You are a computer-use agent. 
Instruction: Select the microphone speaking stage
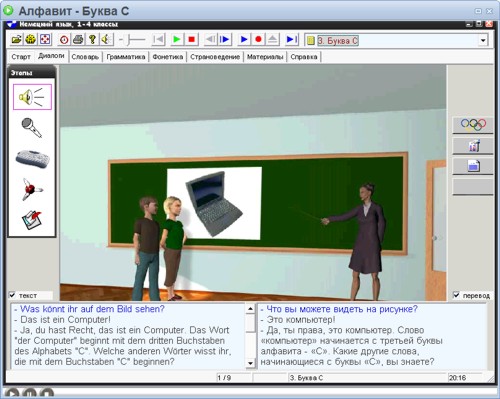point(32,128)
